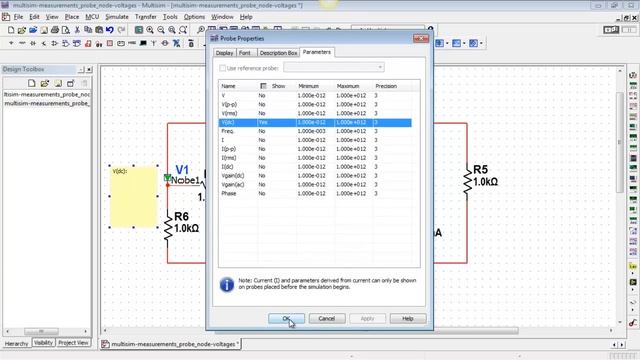Open Print Preview from the toolbar
Viewport: 640px width, 360px height.
pyautogui.click(x=66, y=30)
